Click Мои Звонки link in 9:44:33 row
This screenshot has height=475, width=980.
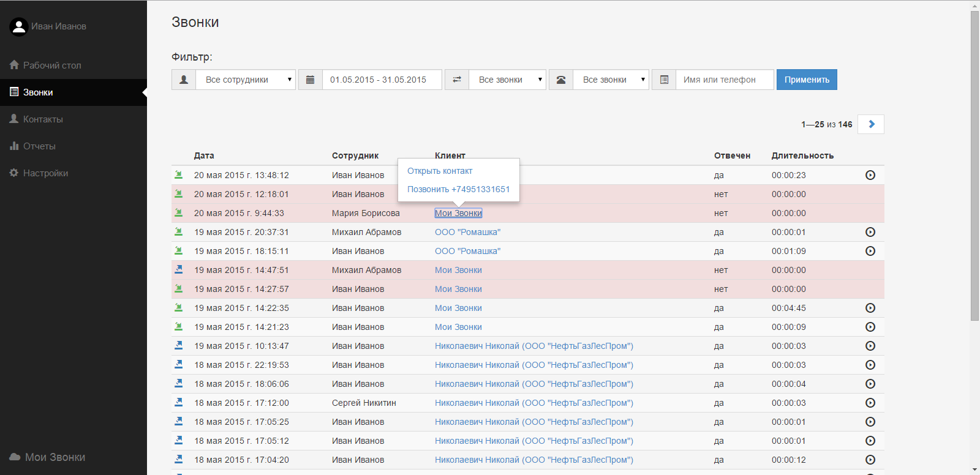(x=458, y=213)
